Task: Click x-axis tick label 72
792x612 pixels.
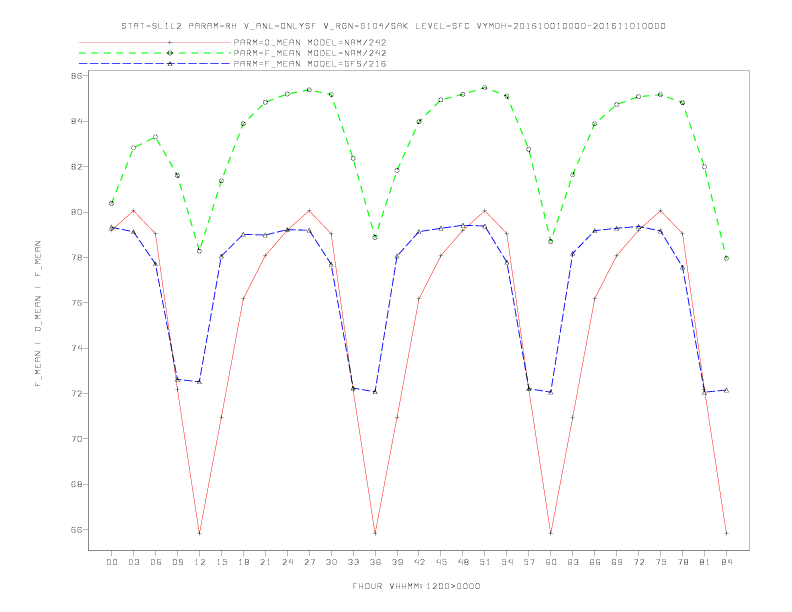Action: click(639, 562)
